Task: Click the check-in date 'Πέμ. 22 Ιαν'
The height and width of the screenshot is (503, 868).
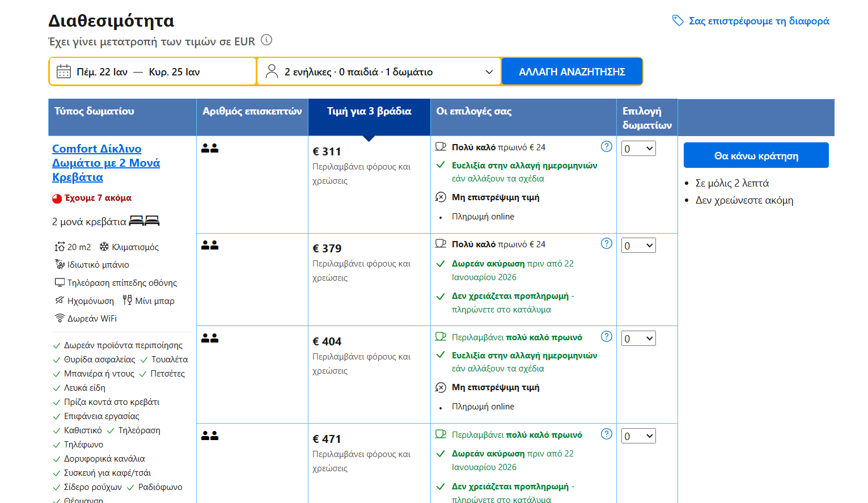Action: click(x=102, y=72)
